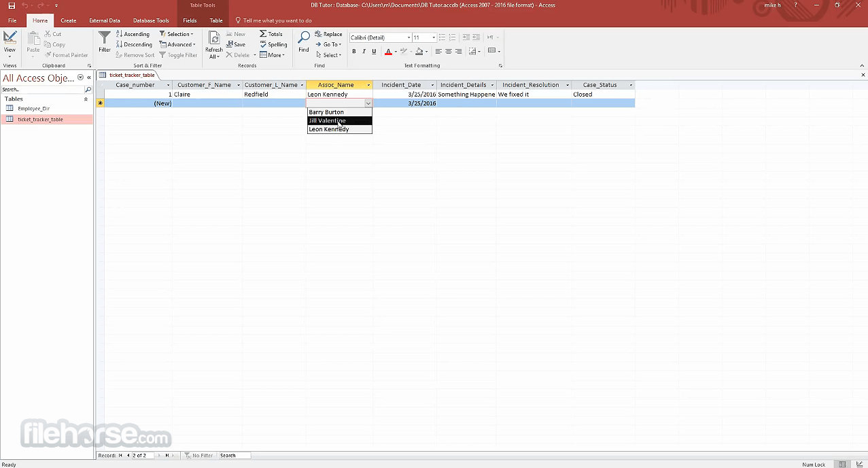Open All Access Objects pane menu arrow
The image size is (868, 468).
tap(80, 78)
